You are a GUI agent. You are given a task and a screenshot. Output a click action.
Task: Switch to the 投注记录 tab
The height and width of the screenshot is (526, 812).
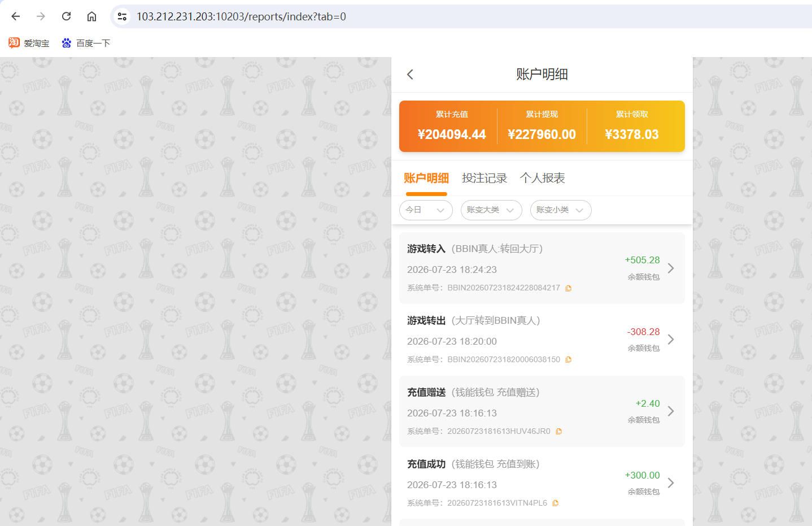pyautogui.click(x=484, y=178)
